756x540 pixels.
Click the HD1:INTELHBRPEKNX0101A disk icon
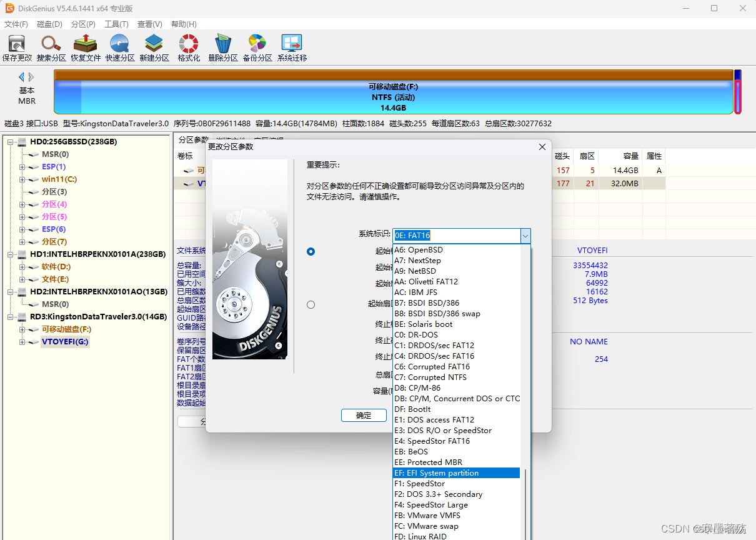[x=22, y=254]
